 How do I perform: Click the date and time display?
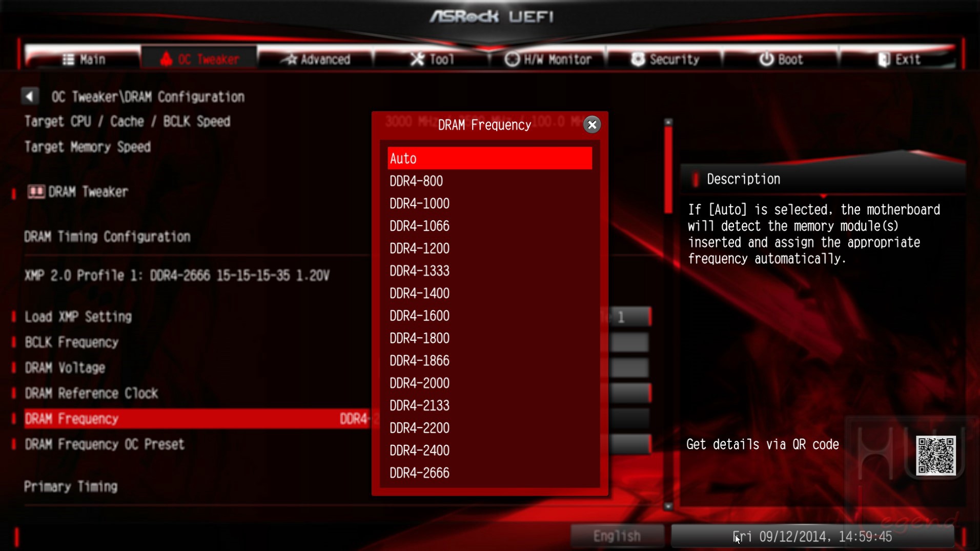click(813, 536)
